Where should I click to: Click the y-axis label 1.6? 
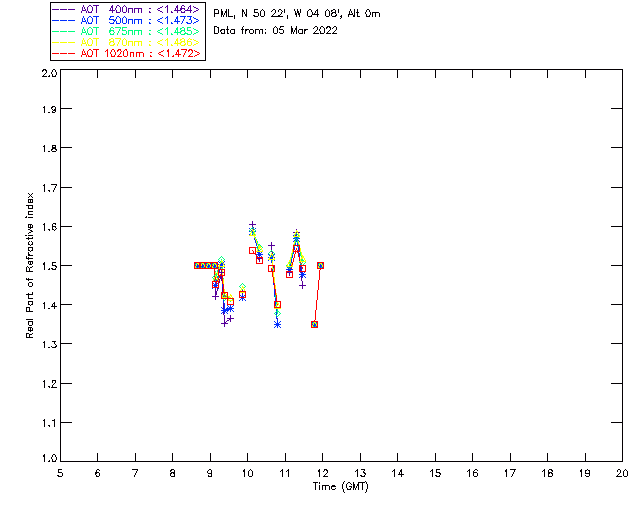49,227
